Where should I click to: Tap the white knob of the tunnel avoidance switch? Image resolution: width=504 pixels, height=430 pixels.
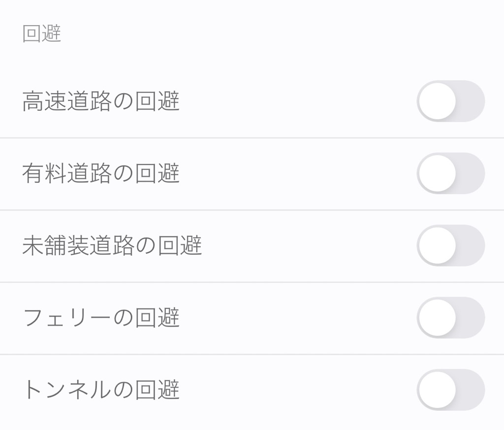pyautogui.click(x=438, y=390)
